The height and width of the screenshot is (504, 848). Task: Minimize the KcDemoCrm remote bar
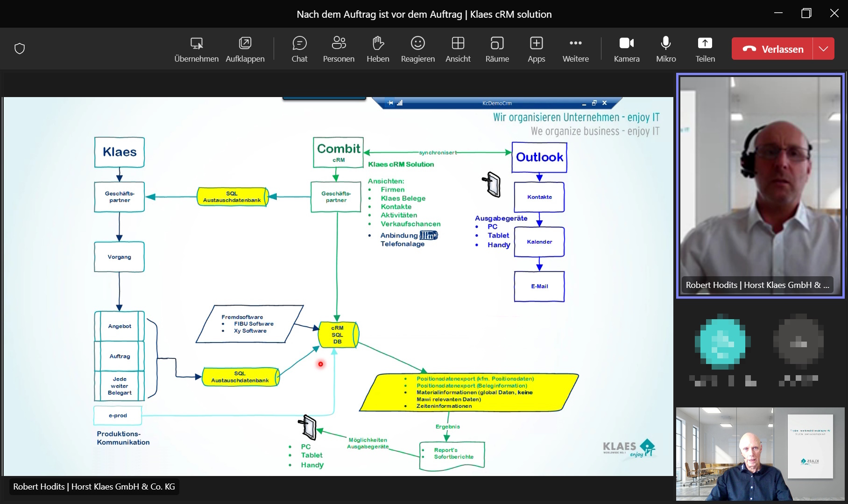pos(584,104)
